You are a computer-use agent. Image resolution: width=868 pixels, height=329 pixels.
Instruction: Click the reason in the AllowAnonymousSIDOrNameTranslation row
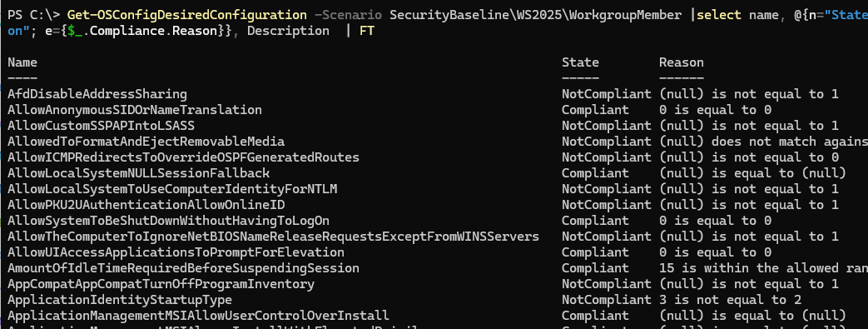715,110
